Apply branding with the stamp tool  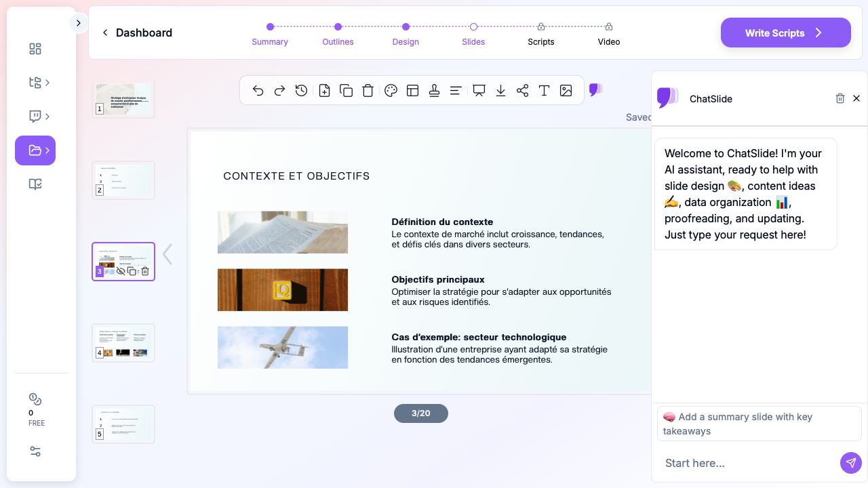point(434,90)
